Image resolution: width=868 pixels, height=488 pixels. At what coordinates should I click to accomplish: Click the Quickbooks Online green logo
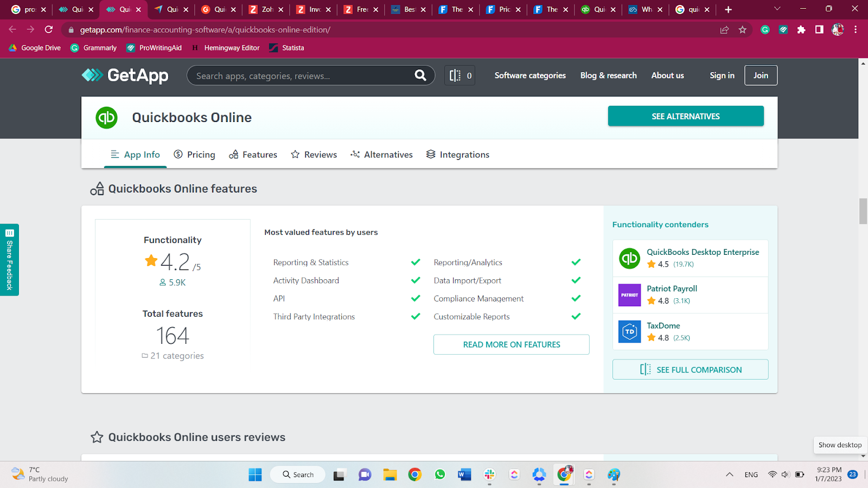[x=106, y=118]
